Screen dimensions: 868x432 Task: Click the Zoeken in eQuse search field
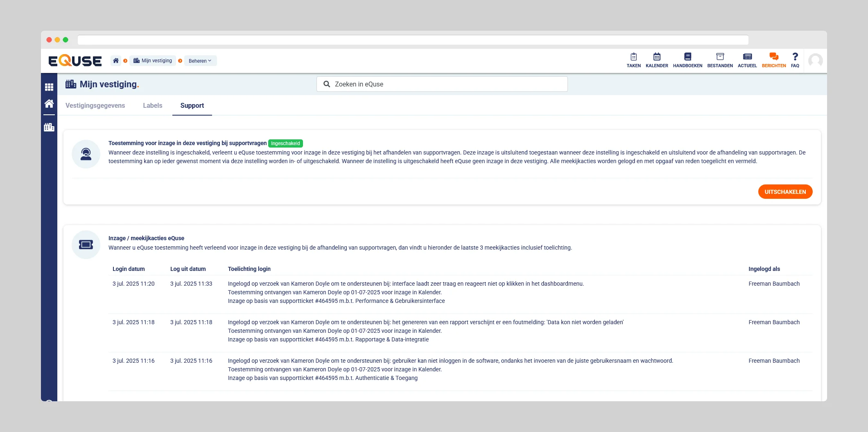coord(442,84)
